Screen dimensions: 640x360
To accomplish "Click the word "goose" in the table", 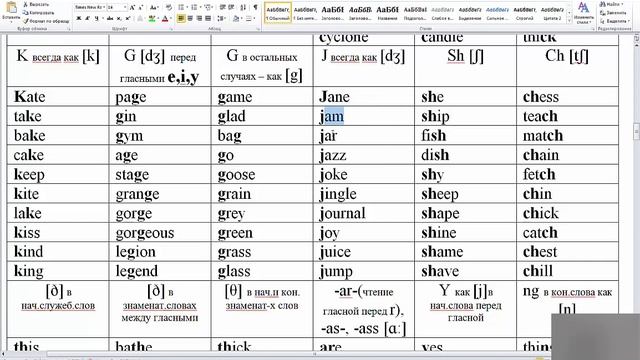I will [236, 175].
